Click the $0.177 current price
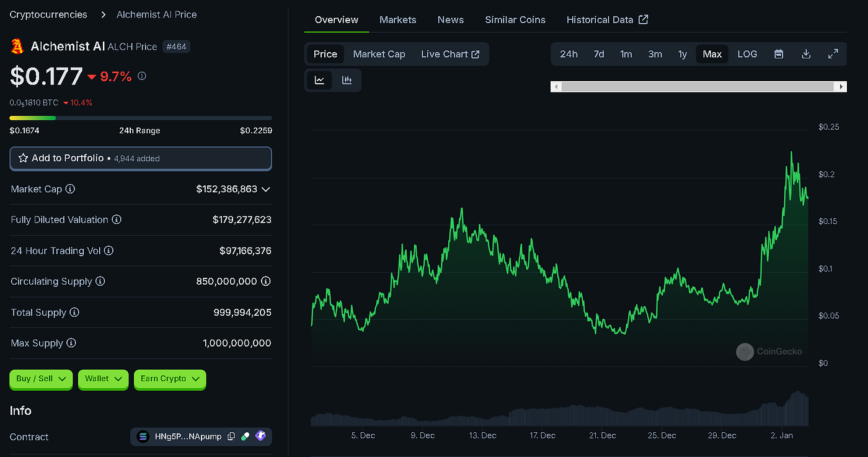The width and height of the screenshot is (868, 457). coord(46,76)
